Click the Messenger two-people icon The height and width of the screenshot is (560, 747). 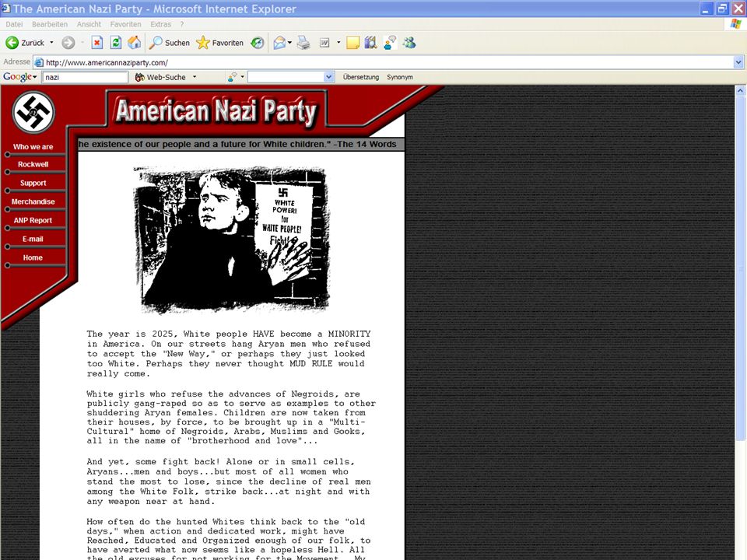[409, 43]
